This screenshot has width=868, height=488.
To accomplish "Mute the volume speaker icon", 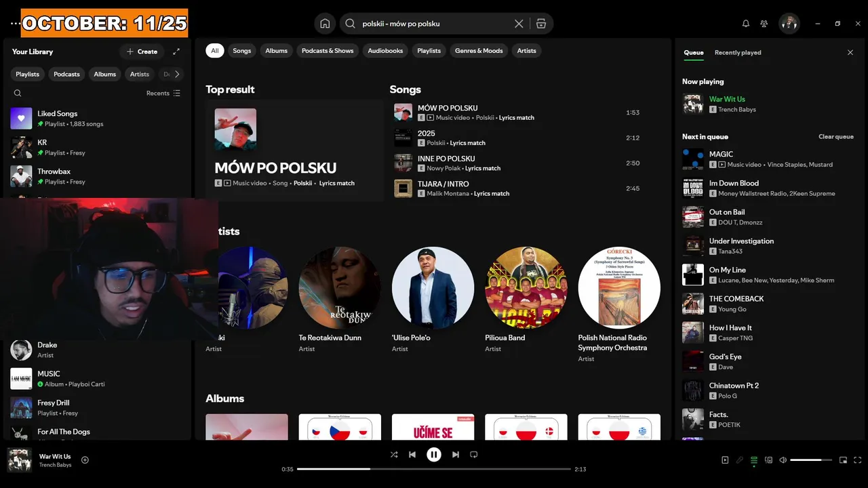I will point(783,460).
